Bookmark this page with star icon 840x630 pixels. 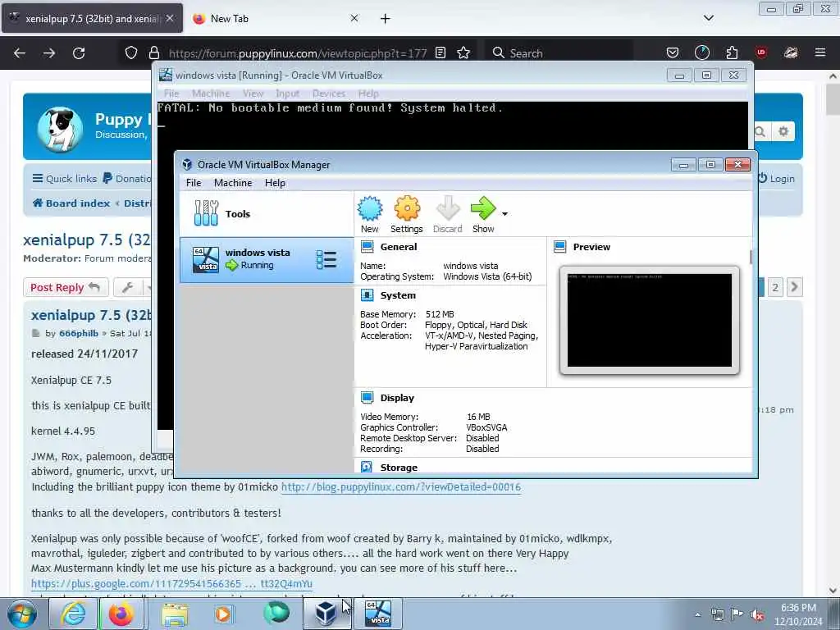pyautogui.click(x=463, y=53)
